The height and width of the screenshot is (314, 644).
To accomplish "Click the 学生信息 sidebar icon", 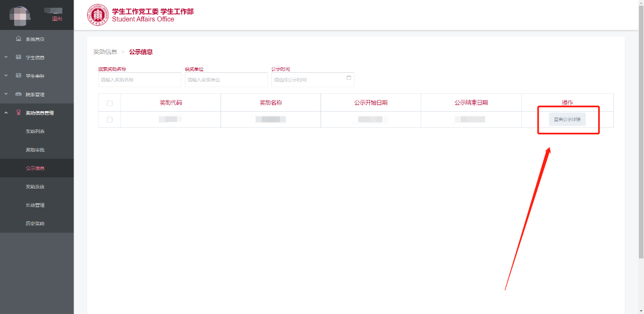I will (19, 58).
